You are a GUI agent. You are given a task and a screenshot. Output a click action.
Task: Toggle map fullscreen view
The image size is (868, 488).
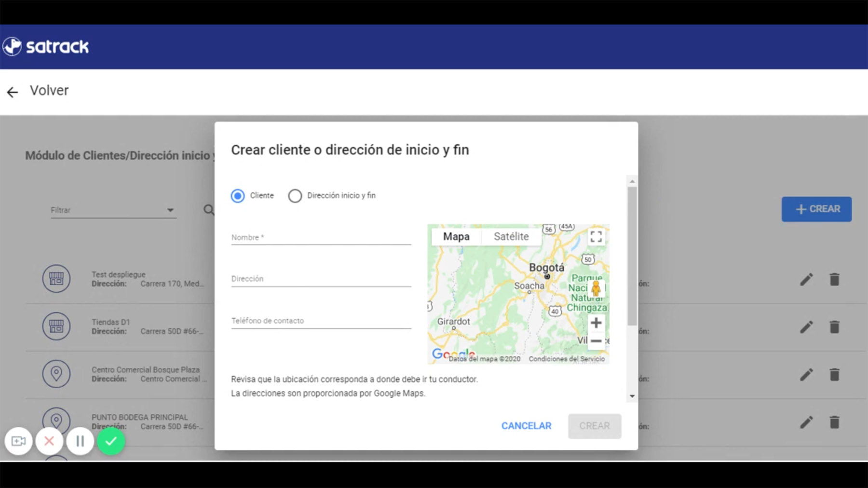(596, 236)
